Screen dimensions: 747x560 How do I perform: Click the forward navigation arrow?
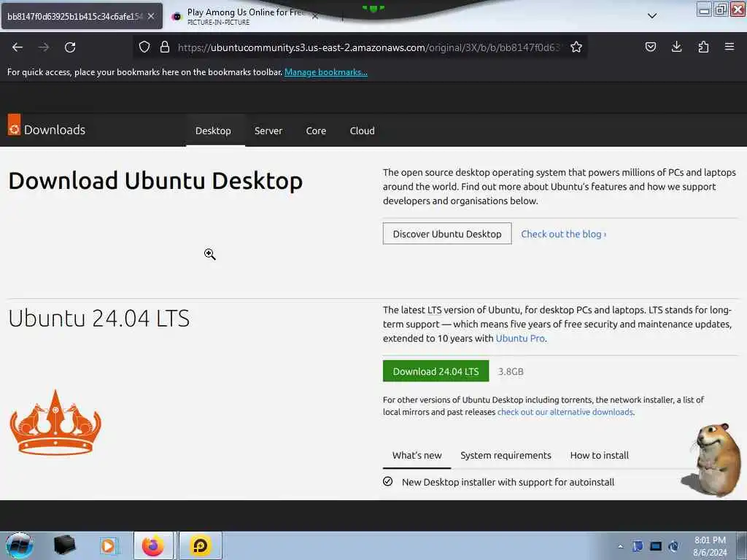[43, 47]
